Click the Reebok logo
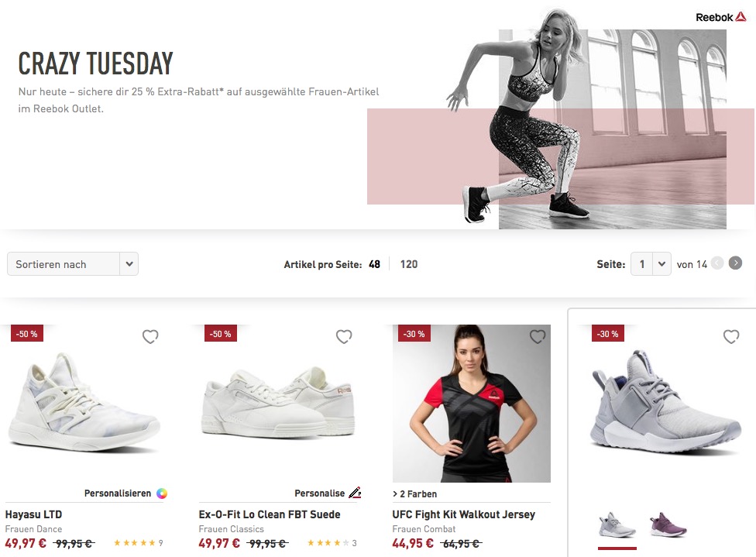This screenshot has height=557, width=756. [x=721, y=17]
